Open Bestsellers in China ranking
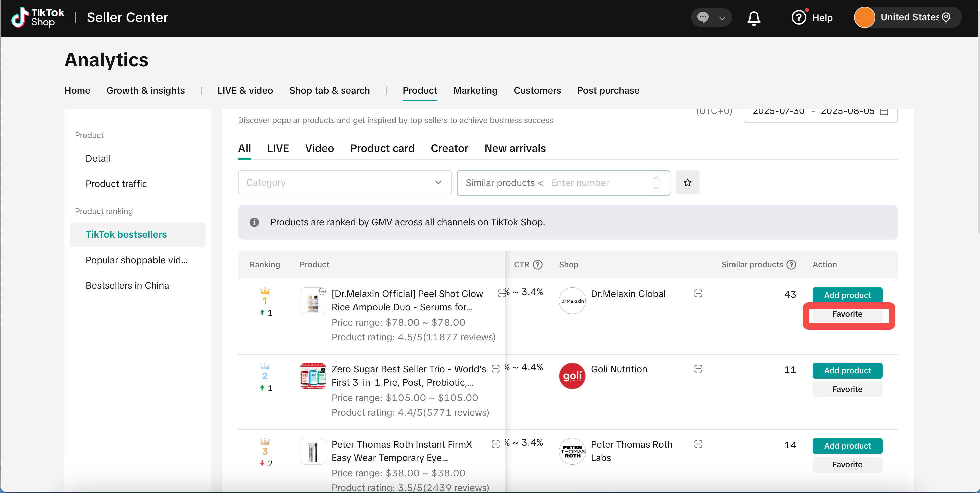The height and width of the screenshot is (493, 980). [x=127, y=285]
